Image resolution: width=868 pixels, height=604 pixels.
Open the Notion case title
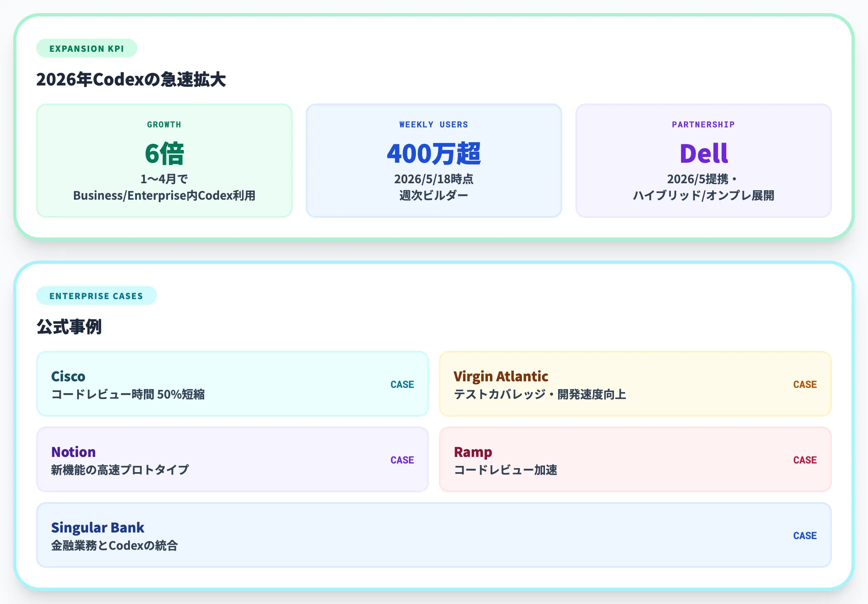(x=74, y=452)
